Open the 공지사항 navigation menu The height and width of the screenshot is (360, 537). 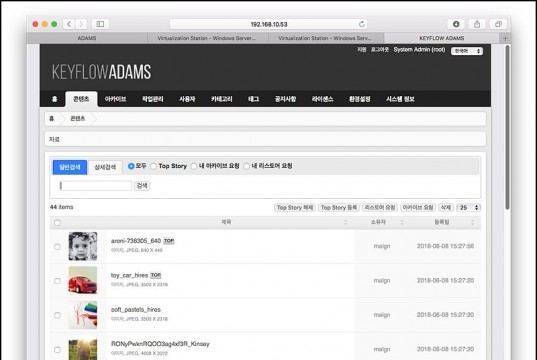coord(285,99)
